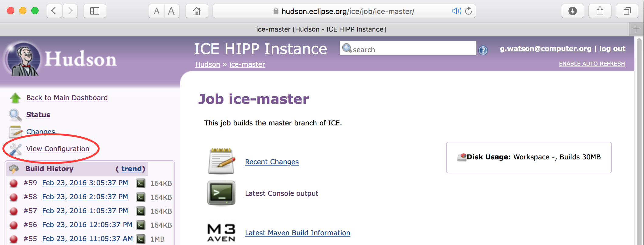644x245 pixels.
Task: Increase page text size with large A
Action: coord(172,11)
